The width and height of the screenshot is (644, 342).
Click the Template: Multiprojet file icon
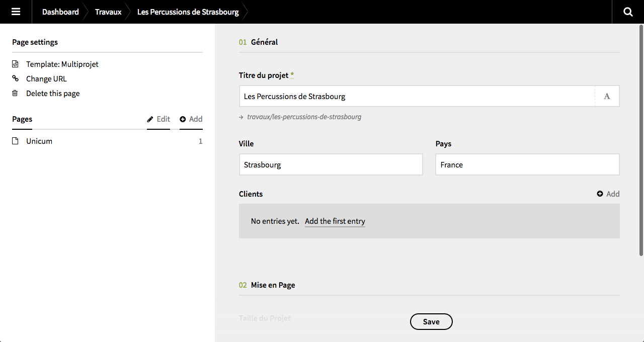click(16, 64)
